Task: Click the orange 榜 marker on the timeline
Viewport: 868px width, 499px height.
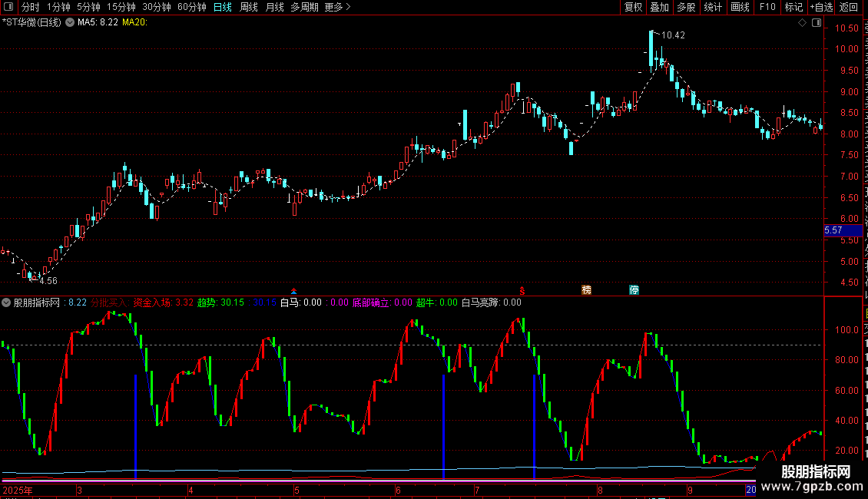Action: coord(587,290)
